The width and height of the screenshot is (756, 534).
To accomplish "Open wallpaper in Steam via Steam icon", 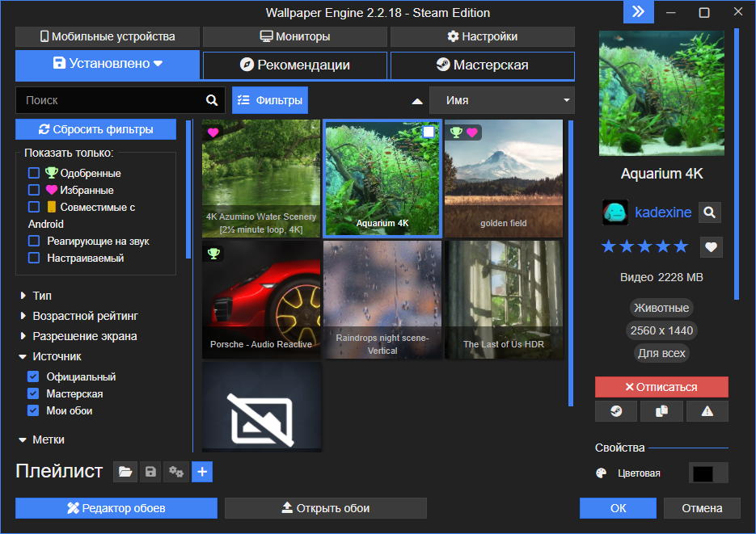I will [x=616, y=411].
